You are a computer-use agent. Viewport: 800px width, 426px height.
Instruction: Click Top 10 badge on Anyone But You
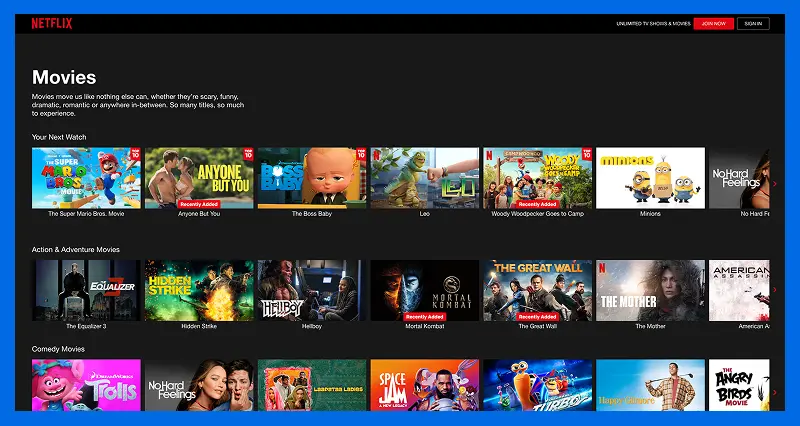248,154
